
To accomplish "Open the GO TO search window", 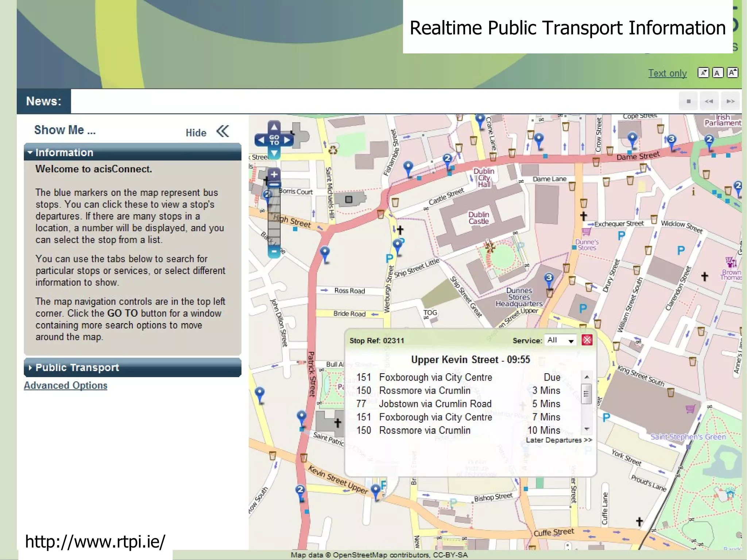I will click(x=274, y=140).
